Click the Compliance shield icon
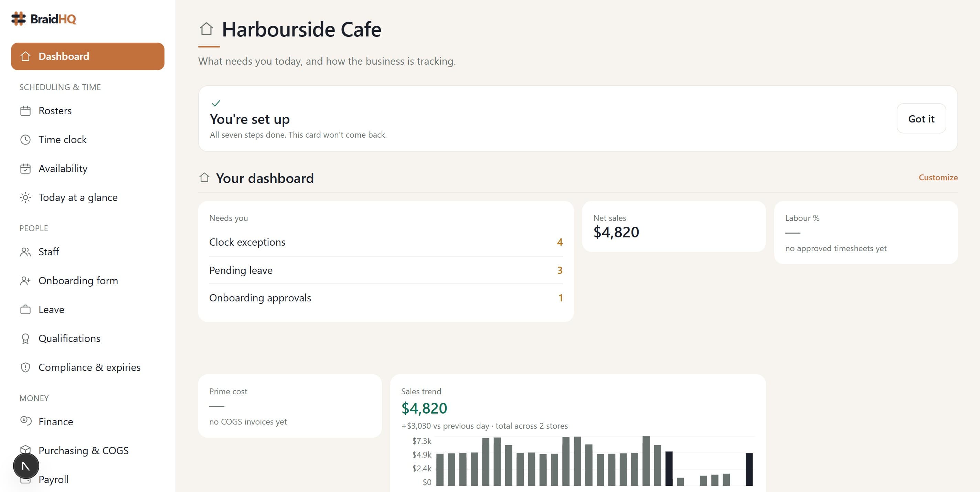The image size is (980, 492). [25, 367]
